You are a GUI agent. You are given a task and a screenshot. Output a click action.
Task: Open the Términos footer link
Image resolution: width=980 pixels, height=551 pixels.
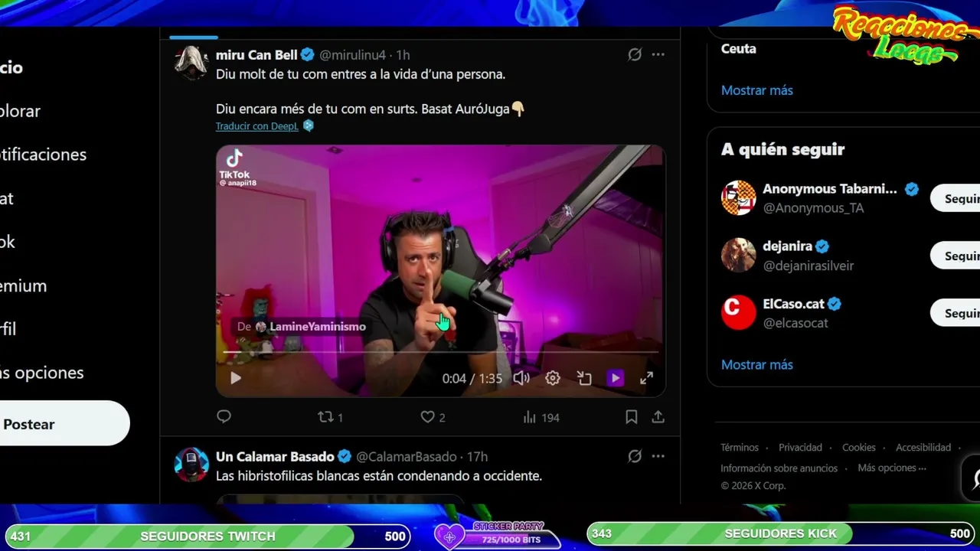(740, 448)
